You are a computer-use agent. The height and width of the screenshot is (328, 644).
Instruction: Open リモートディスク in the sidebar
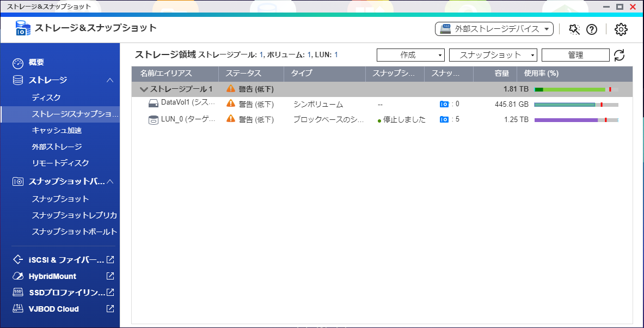point(60,163)
